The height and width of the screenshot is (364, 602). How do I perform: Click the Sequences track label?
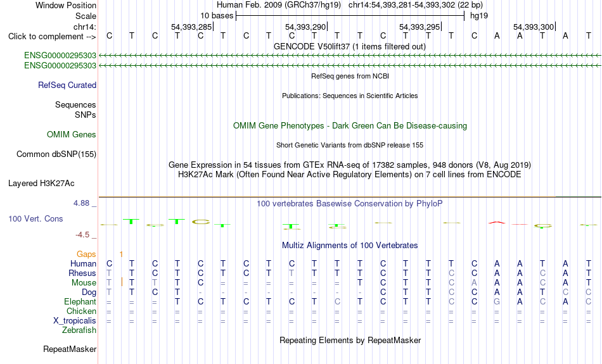[75, 104]
